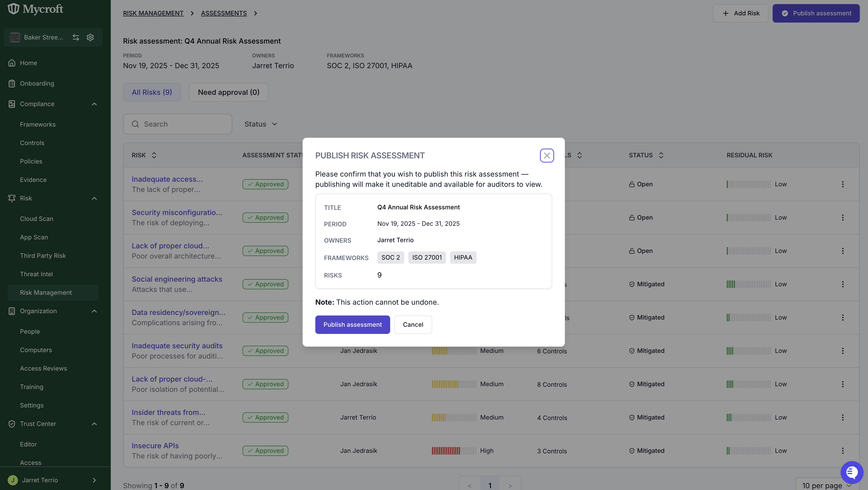This screenshot has width=868, height=490.
Task: Click the Jarret Terrio avatar icon
Action: [x=13, y=480]
